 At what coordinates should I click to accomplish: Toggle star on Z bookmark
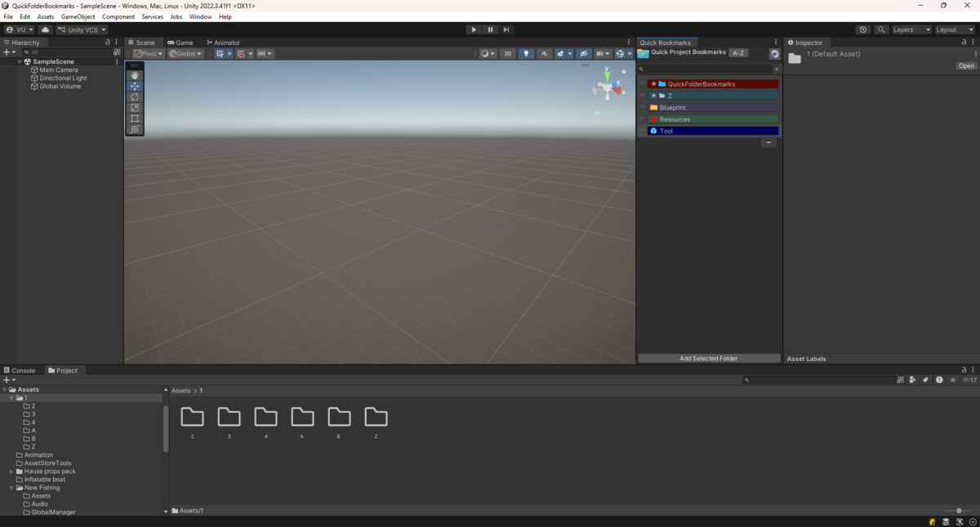coord(653,96)
